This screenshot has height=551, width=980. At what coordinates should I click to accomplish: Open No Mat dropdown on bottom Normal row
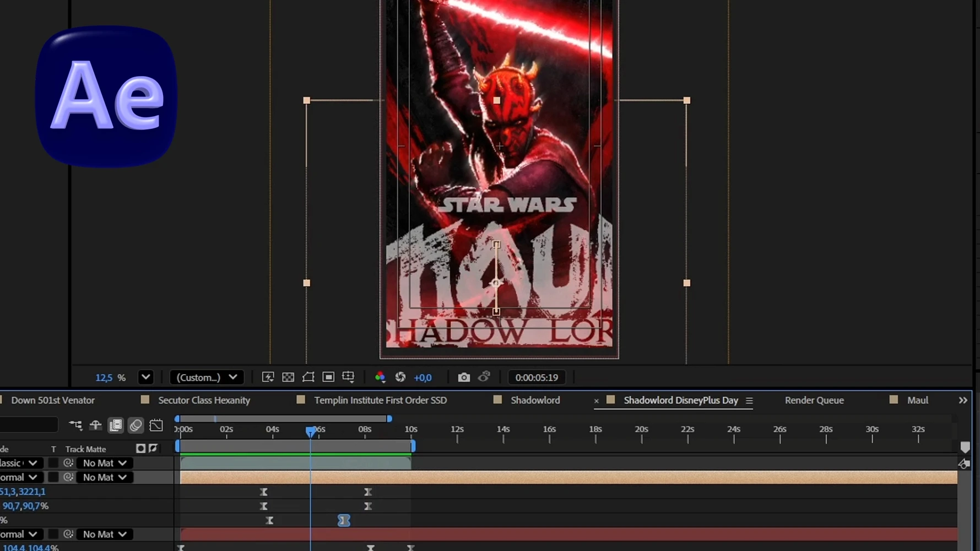(x=105, y=534)
